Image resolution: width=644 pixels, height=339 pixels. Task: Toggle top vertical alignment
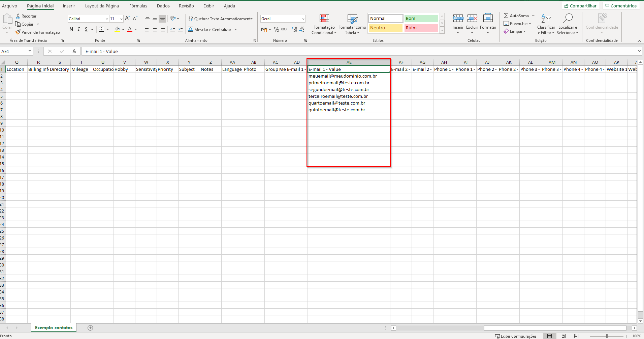(148, 19)
